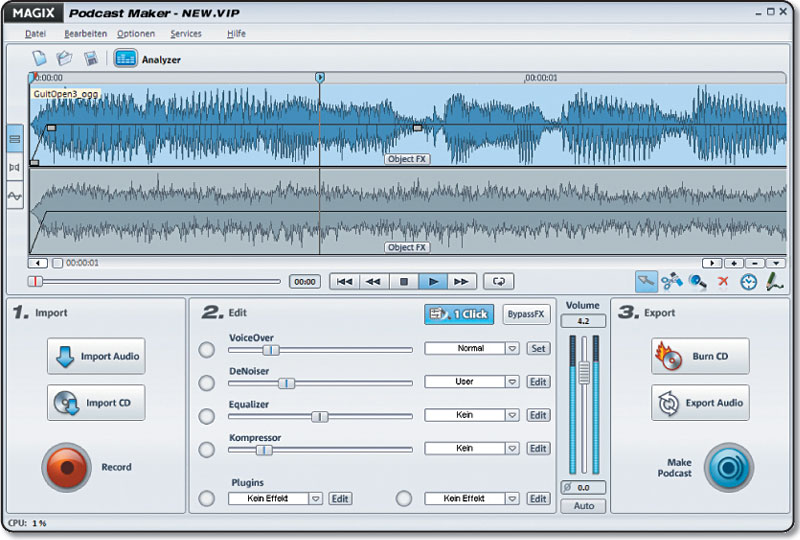Enable the VoiceOver effect toggle
Viewport: 800px width, 540px height.
tap(206, 349)
